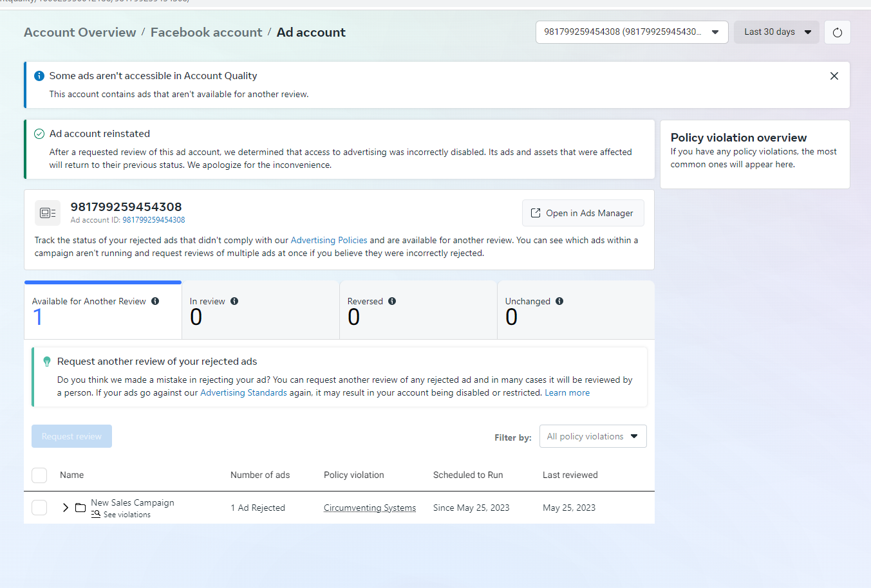This screenshot has height=588, width=871.
Task: Switch to the In review tab
Action: [x=261, y=310]
